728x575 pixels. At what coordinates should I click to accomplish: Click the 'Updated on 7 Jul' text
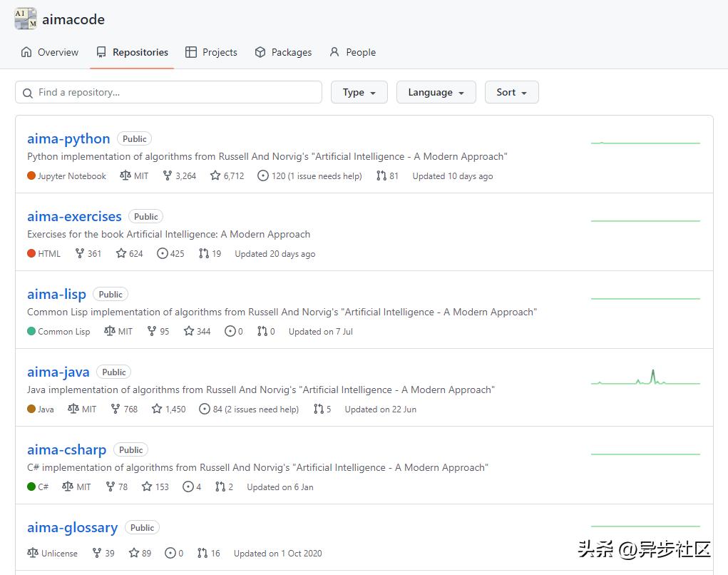point(321,332)
